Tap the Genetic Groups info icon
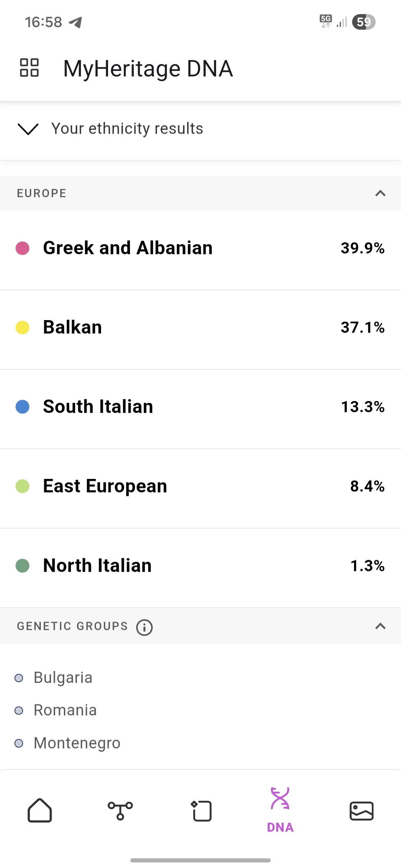 [144, 627]
